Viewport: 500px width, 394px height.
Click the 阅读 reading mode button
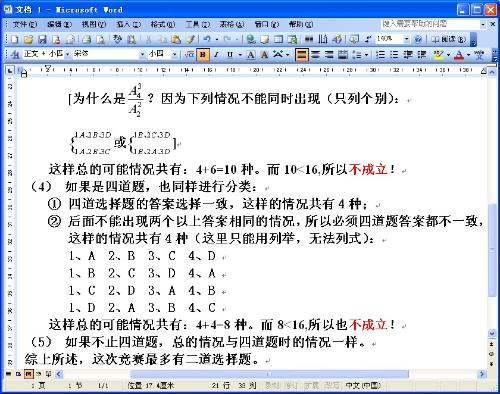click(x=448, y=39)
